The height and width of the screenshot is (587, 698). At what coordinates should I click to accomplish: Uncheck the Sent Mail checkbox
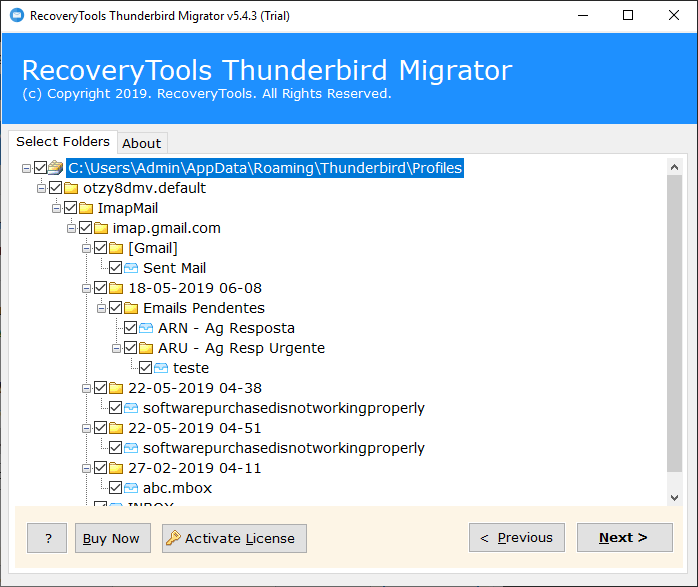click(116, 268)
